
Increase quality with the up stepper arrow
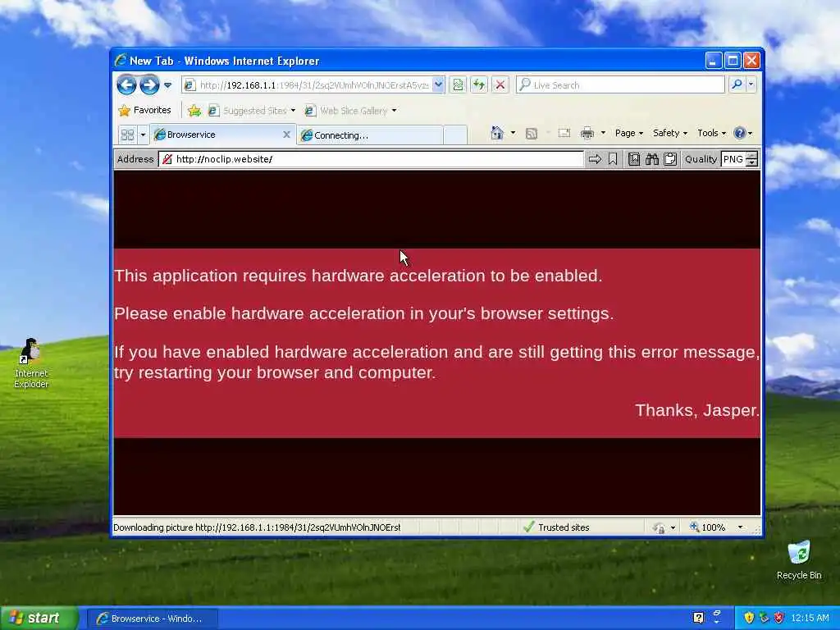click(752, 155)
